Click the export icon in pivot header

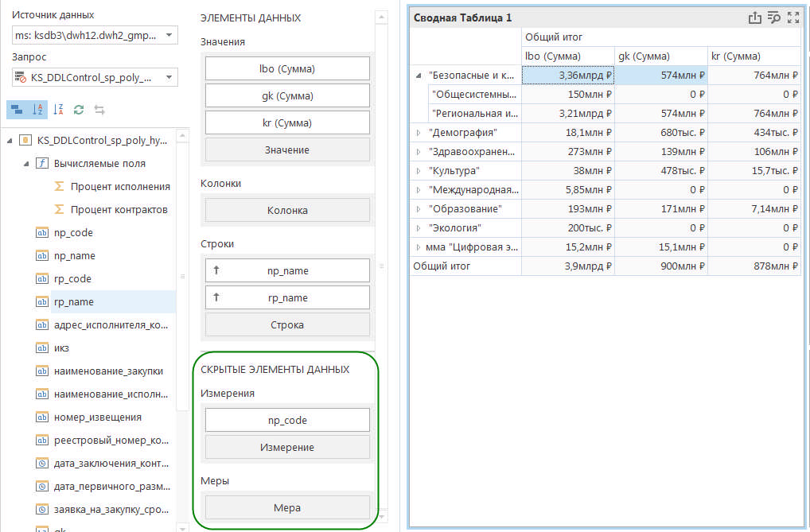[754, 17]
